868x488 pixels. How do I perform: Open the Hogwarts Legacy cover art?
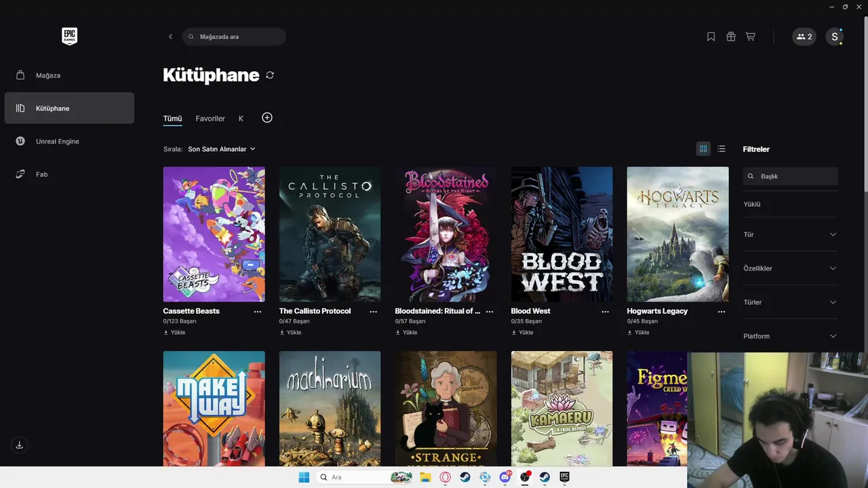pos(678,234)
